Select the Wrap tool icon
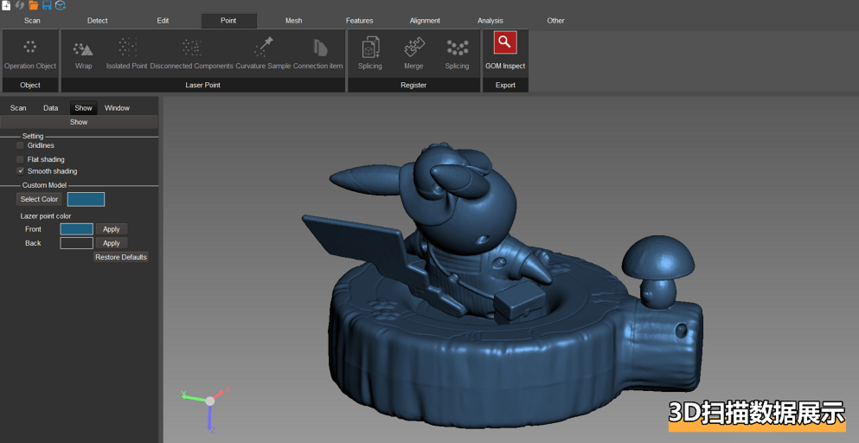The image size is (859, 443). pyautogui.click(x=83, y=49)
